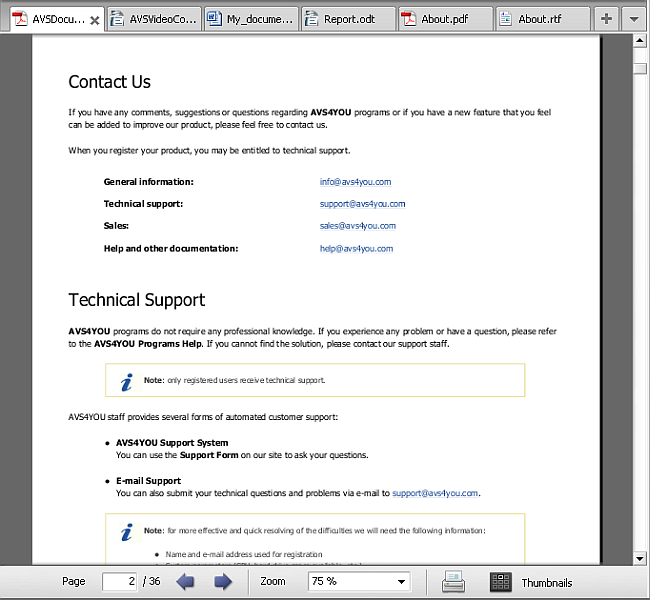The height and width of the screenshot is (600, 650).
Task: Toggle Thumbnails panel icon
Action: 501,582
